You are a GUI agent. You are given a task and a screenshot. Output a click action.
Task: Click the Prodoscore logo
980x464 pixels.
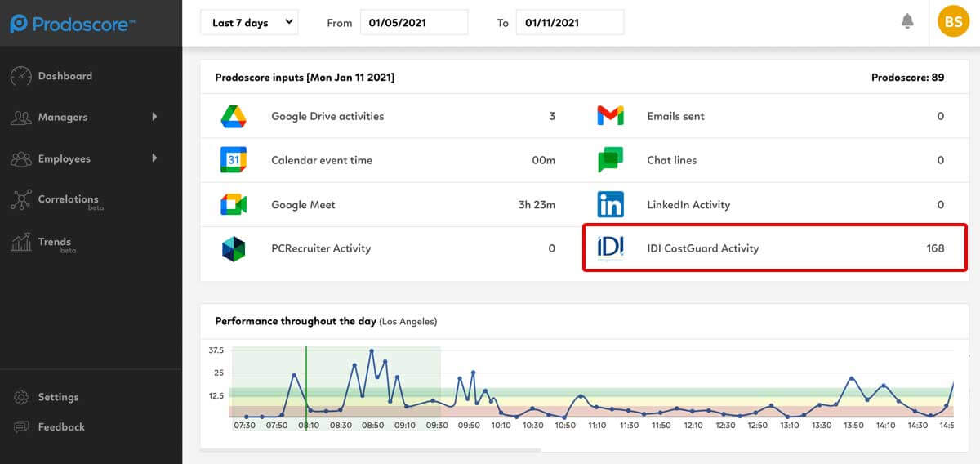[73, 24]
